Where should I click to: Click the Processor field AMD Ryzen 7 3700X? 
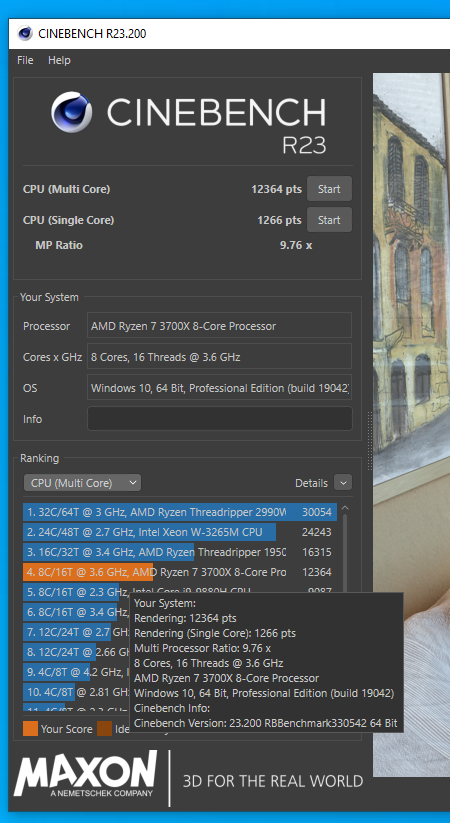[x=219, y=326]
